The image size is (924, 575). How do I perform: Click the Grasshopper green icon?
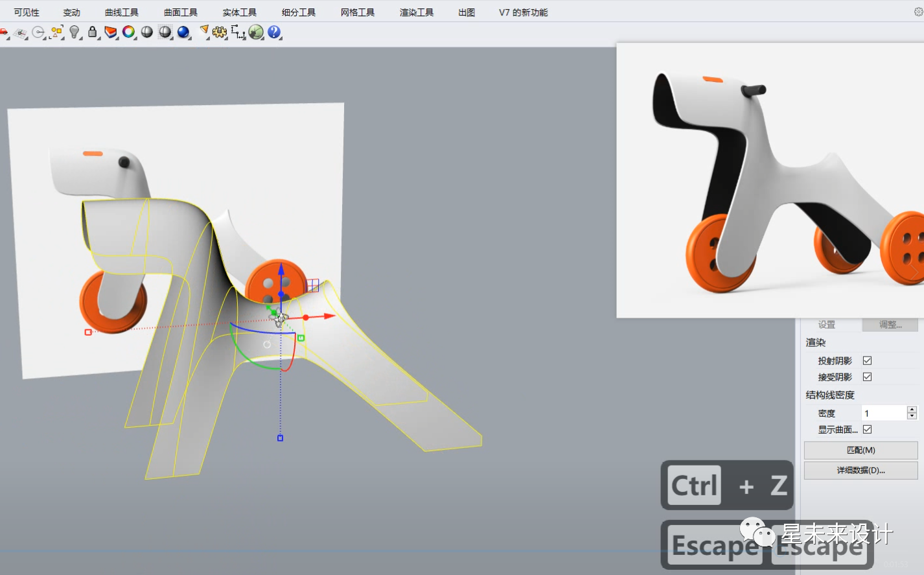[x=256, y=32]
